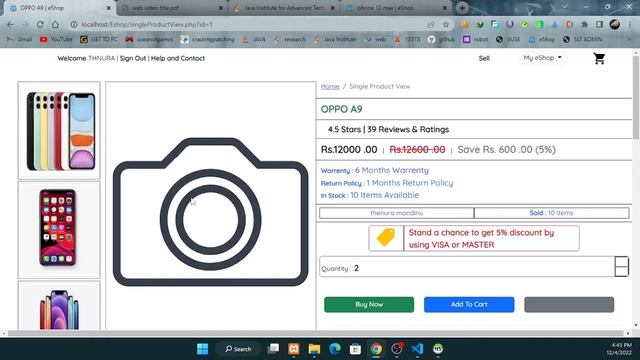Open the extensions puzzle icon
The height and width of the screenshot is (360, 640).
584,24
